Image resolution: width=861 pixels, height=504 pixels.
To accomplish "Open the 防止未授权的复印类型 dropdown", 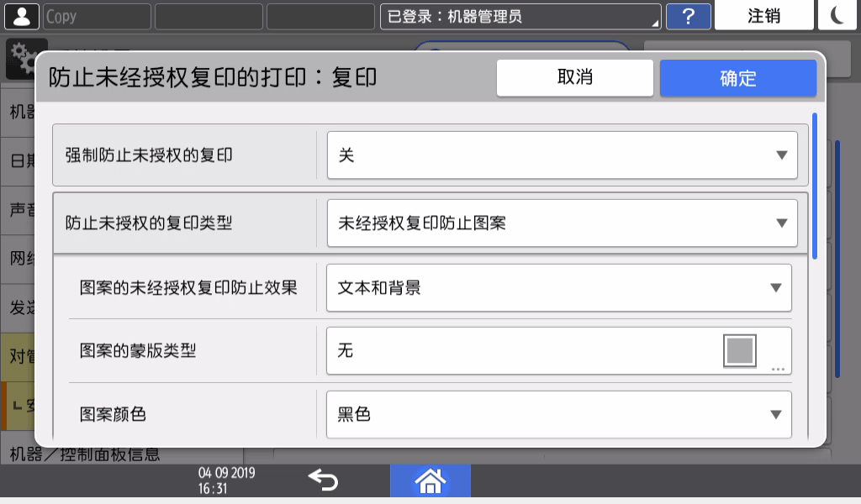I will tap(561, 223).
